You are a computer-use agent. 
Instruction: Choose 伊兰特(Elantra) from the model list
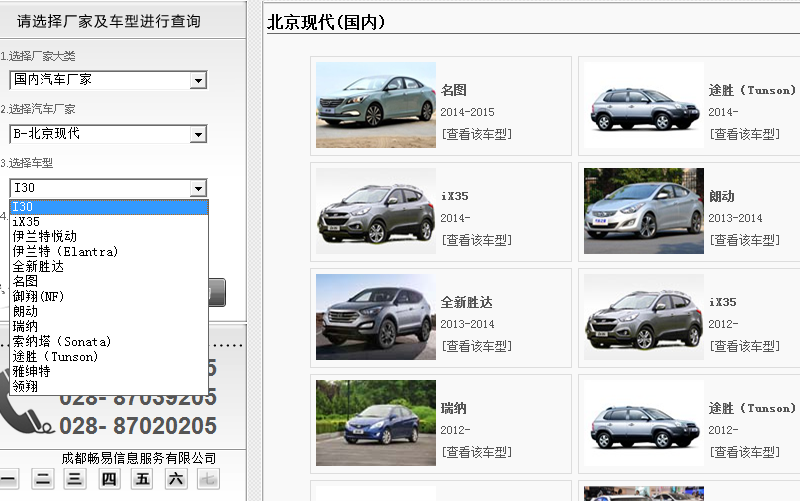pos(109,252)
